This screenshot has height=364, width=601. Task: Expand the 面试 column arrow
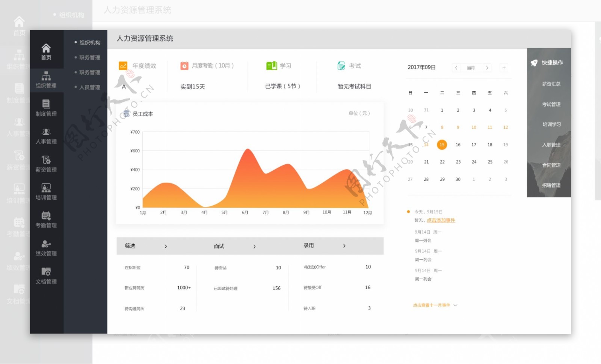point(254,247)
